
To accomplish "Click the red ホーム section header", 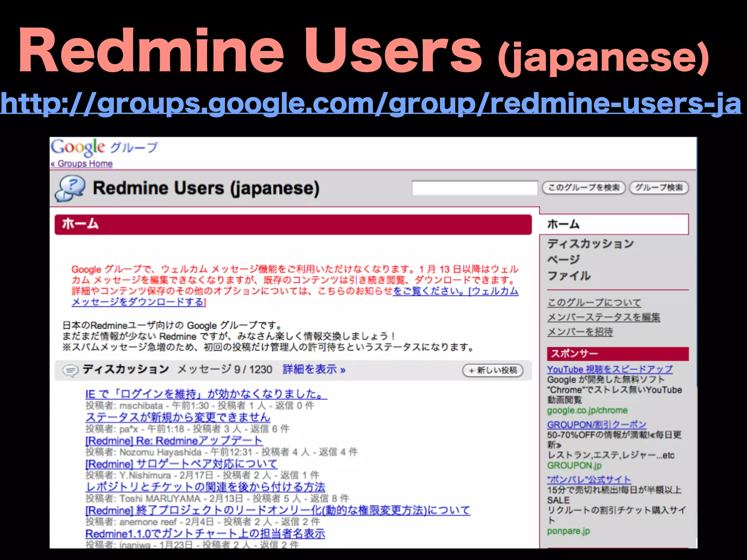I will [x=293, y=225].
